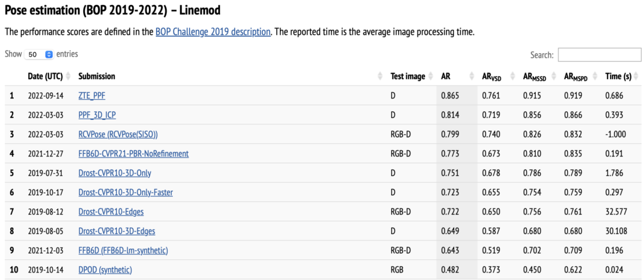Sort by AR MSPD column arrows
Screen dimensions: 644x280
(x=594, y=76)
